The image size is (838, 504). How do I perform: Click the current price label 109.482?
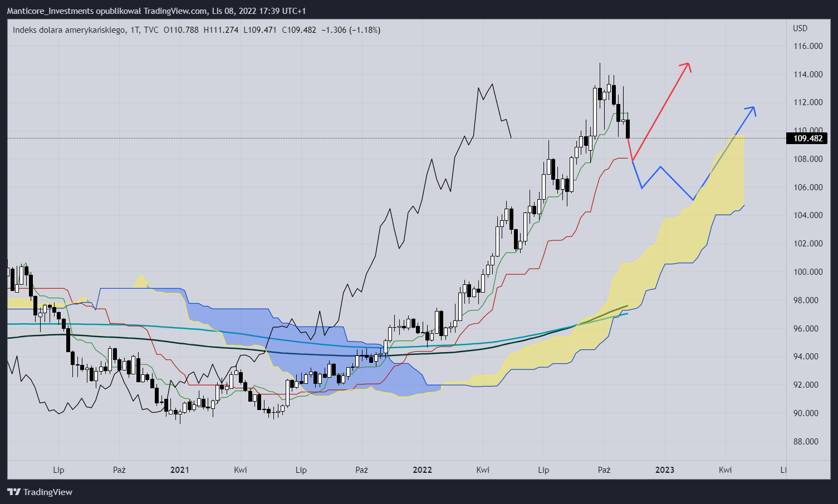coord(807,139)
